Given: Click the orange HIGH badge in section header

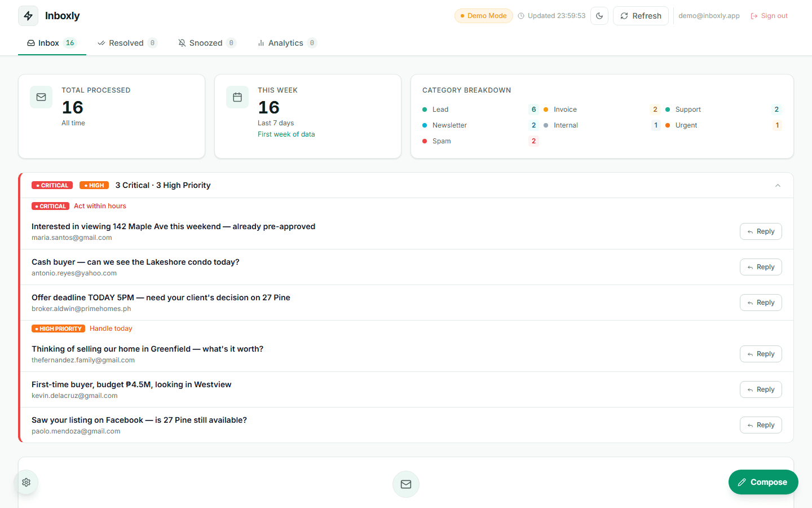Looking at the screenshot, I should point(94,185).
